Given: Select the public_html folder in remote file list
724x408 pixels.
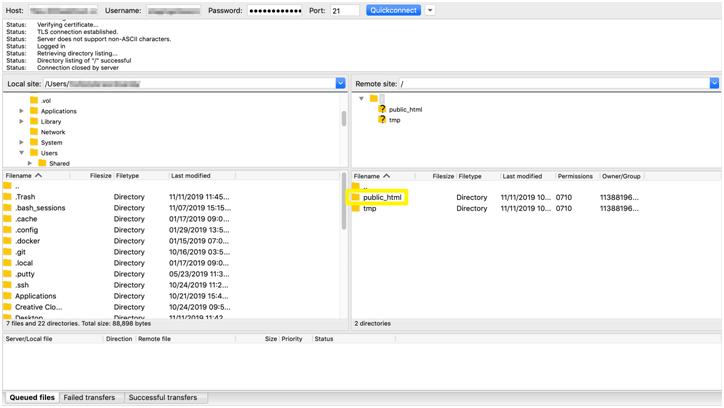Looking at the screenshot, I should (x=382, y=198).
